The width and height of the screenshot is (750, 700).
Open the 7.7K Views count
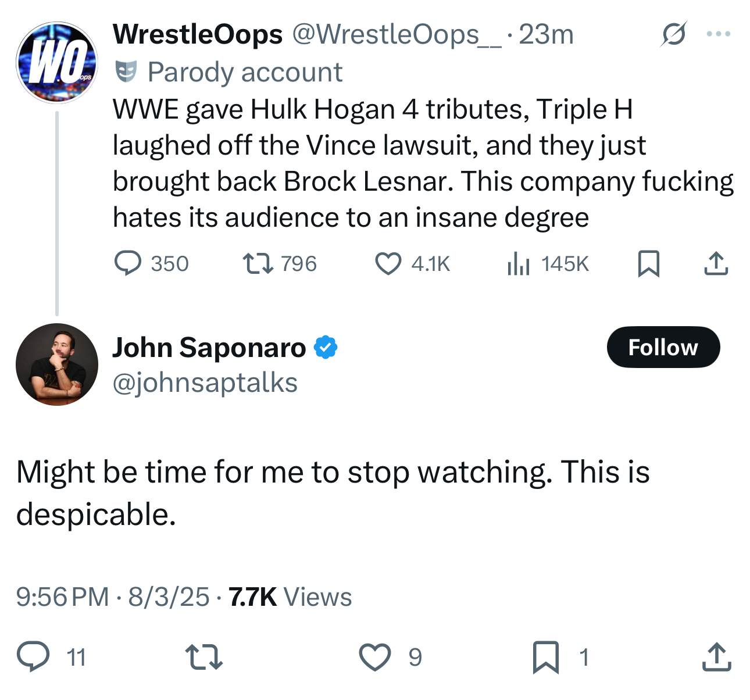[290, 597]
